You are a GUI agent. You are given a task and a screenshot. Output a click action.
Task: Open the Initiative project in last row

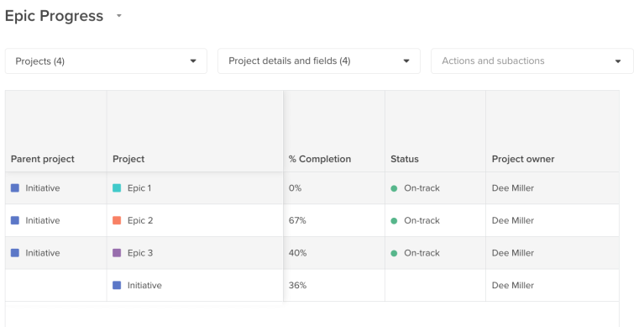coord(144,286)
